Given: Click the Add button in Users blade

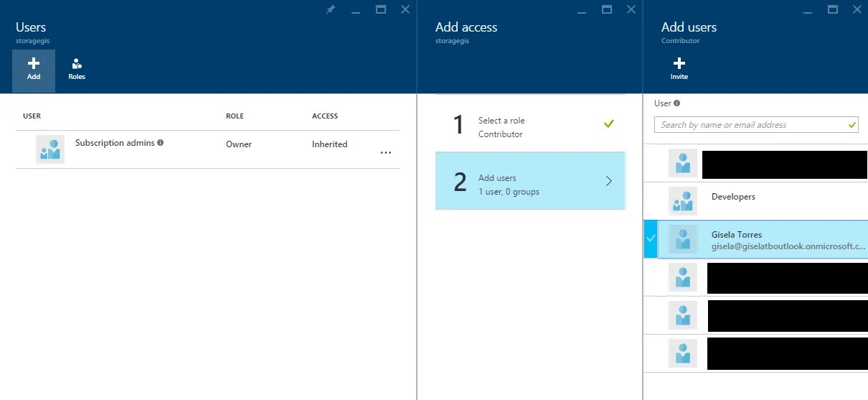Looking at the screenshot, I should point(34,71).
